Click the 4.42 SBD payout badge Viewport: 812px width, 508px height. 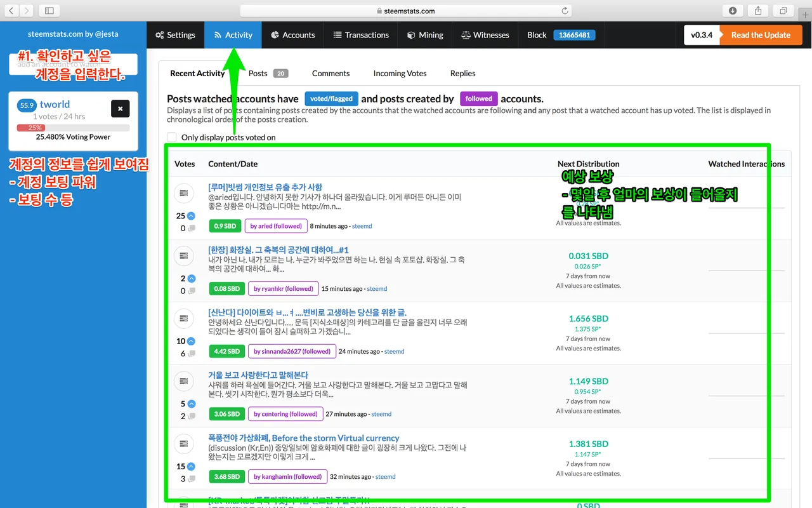227,351
